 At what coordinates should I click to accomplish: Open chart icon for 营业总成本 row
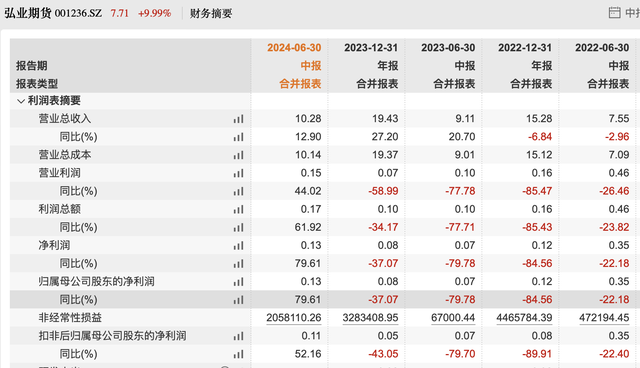coord(238,155)
